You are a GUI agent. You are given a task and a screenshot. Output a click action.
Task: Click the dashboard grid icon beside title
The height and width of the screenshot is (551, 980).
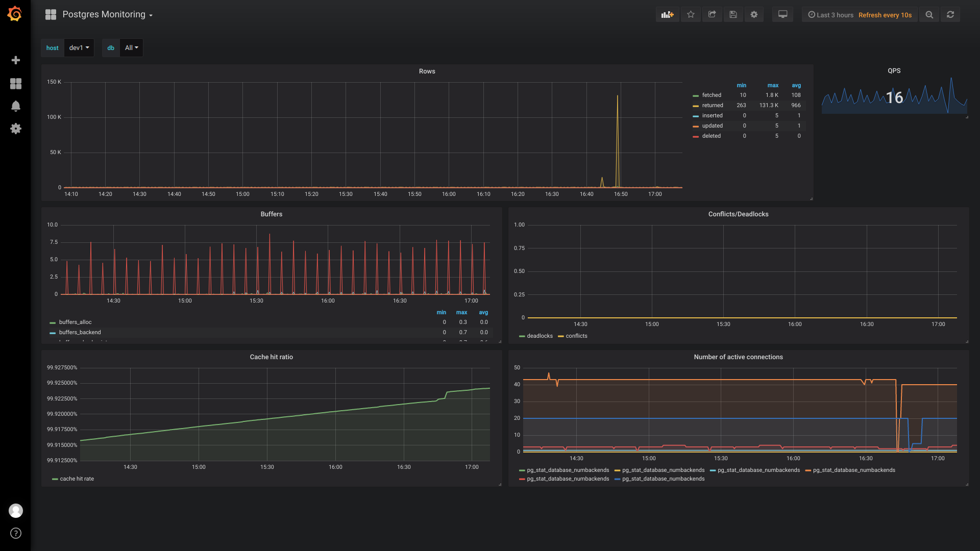51,14
